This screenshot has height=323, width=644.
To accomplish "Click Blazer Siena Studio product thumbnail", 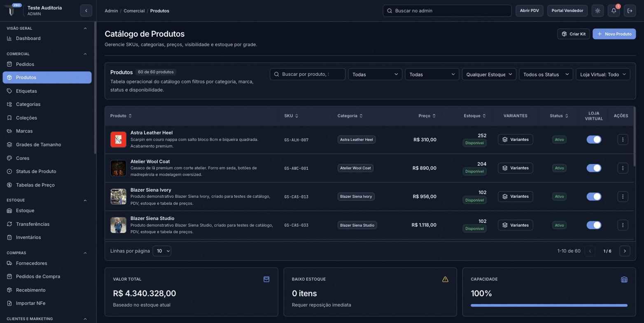I will point(118,225).
